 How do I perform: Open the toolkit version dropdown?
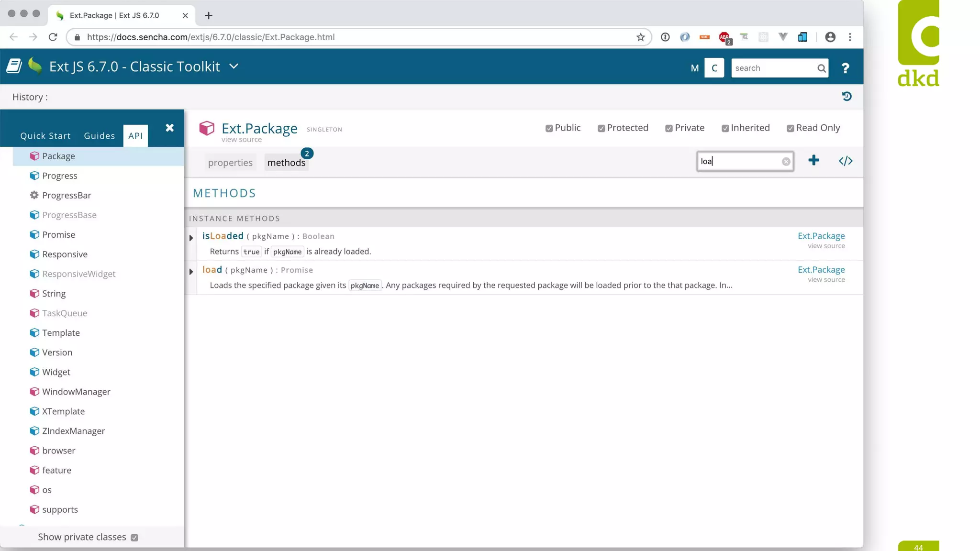coord(234,66)
